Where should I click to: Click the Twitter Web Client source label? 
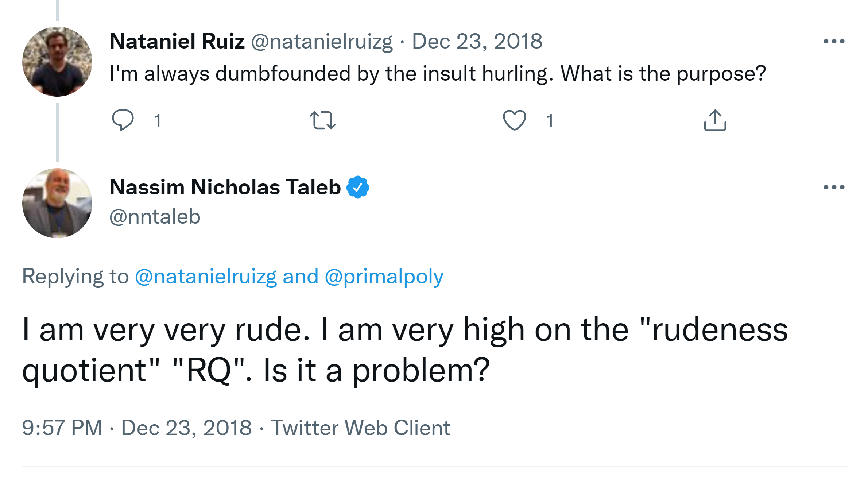pos(360,428)
